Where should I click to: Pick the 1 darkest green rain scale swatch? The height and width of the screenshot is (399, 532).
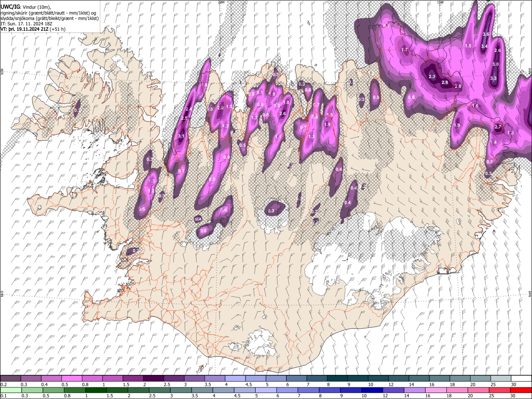(x=96, y=390)
